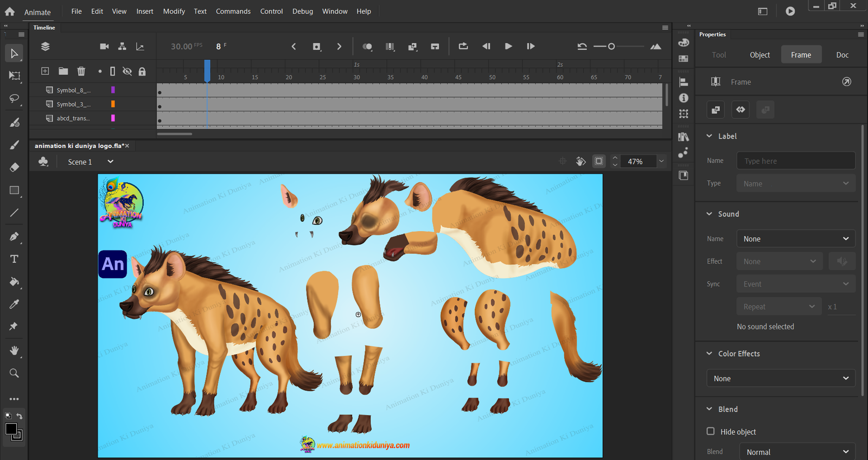Open the Modify menu
This screenshot has width=868, height=460.
coord(174,11)
